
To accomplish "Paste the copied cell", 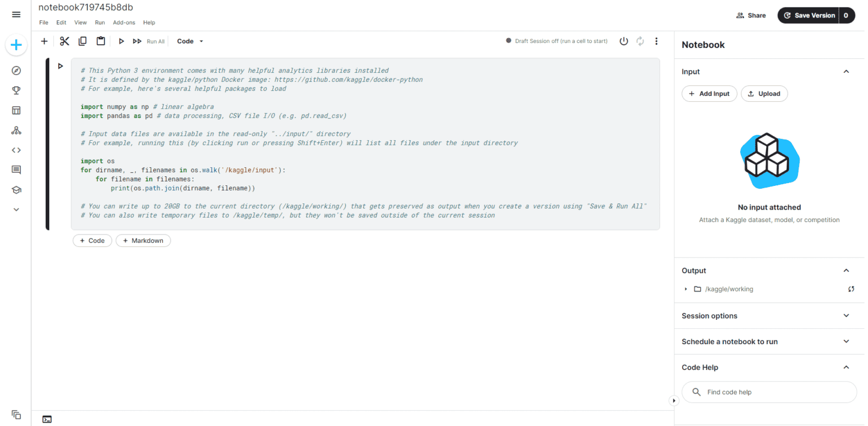I will pos(101,41).
